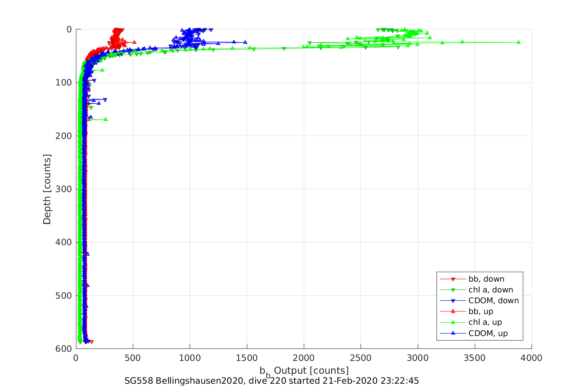This screenshot has height=392, width=588.
Task: Click the x-axis tick label 2000
Action: (x=304, y=358)
